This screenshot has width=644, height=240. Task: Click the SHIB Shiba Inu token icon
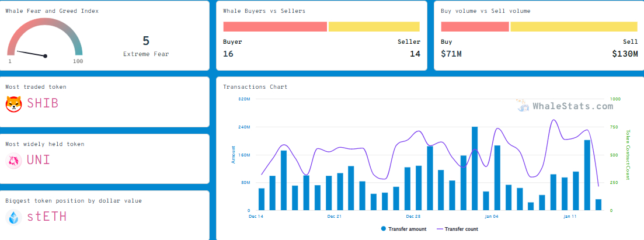click(14, 103)
